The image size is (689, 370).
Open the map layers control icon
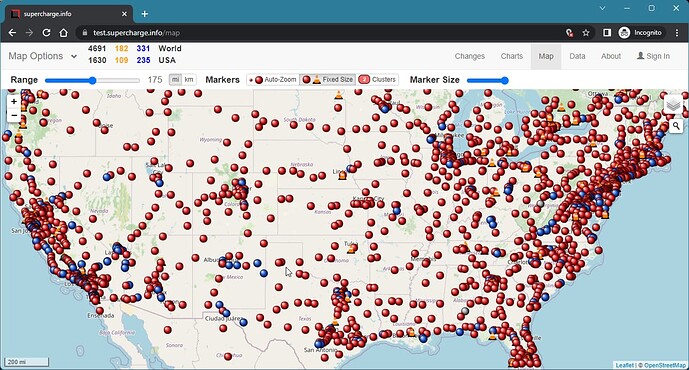point(673,105)
